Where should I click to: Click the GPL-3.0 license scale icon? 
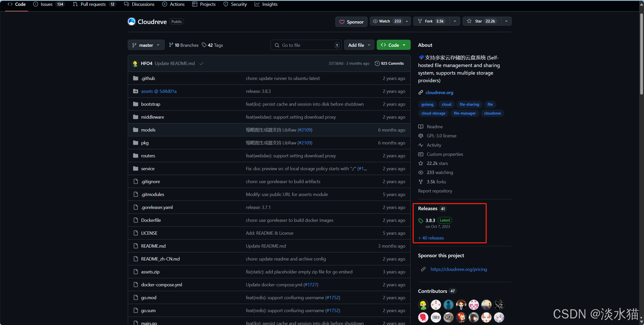421,136
